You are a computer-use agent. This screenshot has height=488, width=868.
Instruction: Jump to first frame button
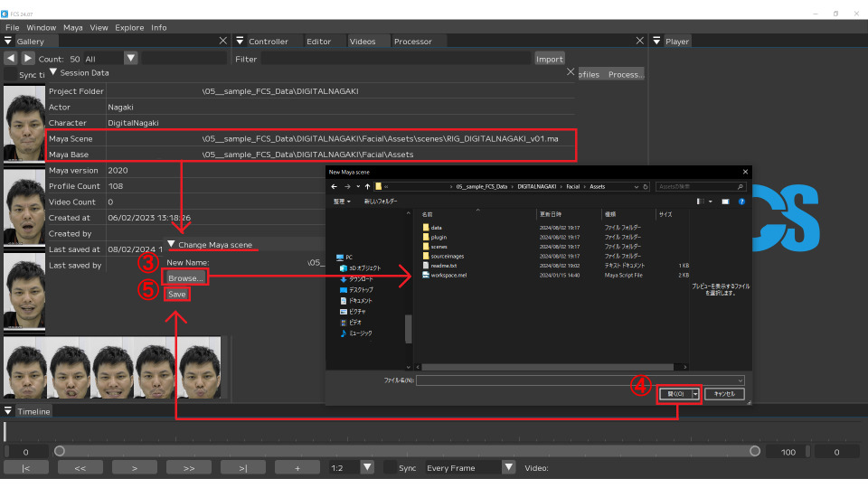tap(27, 467)
